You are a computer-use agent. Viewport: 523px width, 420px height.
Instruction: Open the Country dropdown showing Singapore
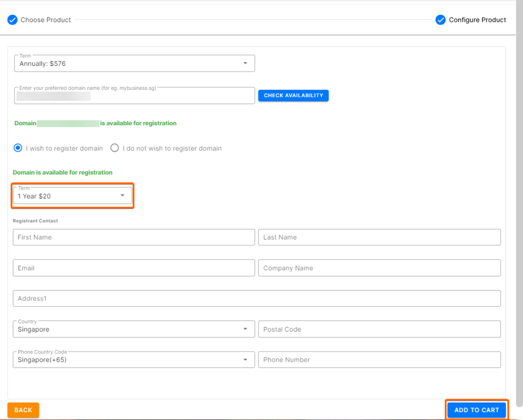pyautogui.click(x=134, y=329)
